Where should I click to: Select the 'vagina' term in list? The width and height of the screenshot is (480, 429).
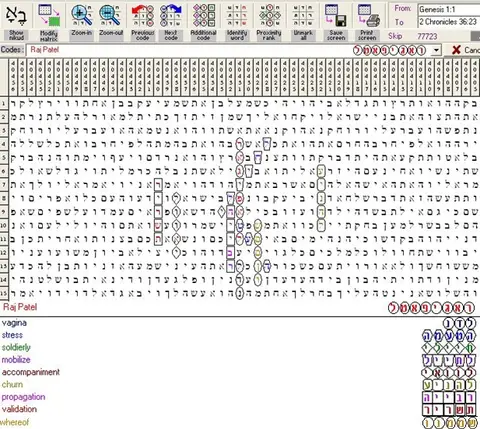tap(14, 323)
